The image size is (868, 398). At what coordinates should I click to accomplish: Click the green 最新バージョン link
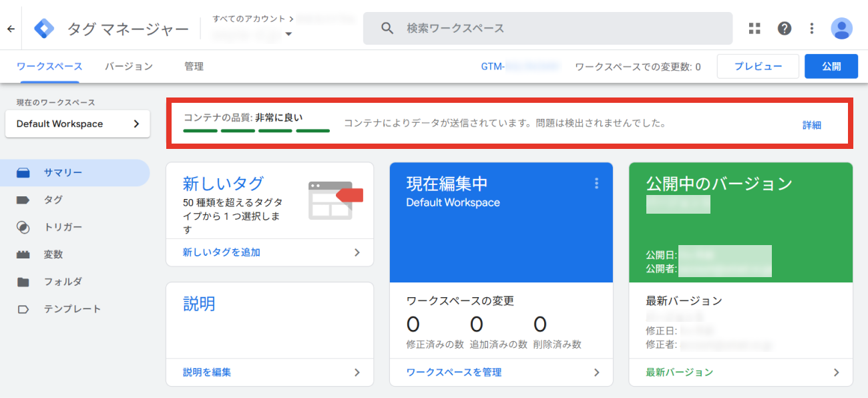click(x=680, y=373)
